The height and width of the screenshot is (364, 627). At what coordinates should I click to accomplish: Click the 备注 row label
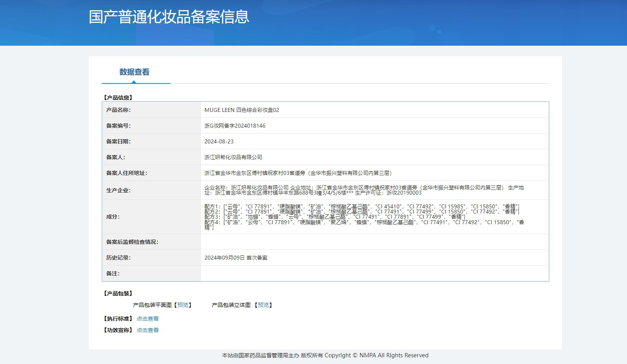point(113,273)
